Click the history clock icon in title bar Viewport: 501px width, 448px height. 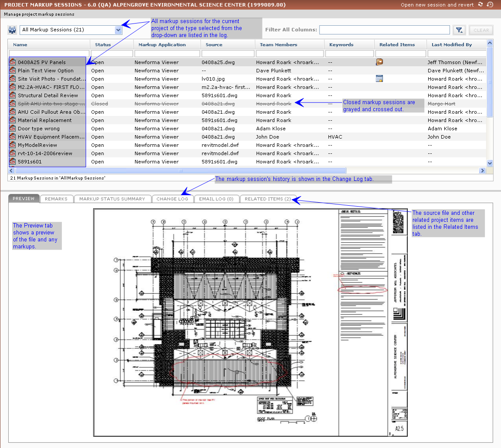tap(490, 4)
